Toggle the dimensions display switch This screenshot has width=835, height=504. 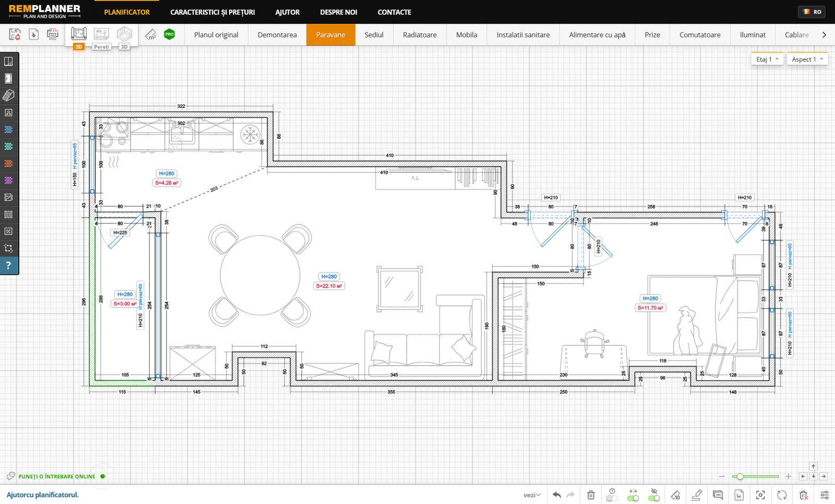click(633, 498)
